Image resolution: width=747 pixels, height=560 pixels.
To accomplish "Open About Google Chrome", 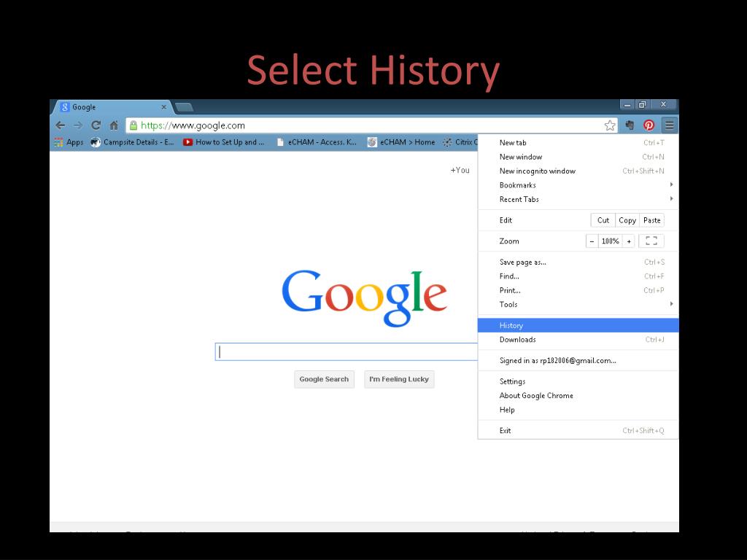I will 578,396.
